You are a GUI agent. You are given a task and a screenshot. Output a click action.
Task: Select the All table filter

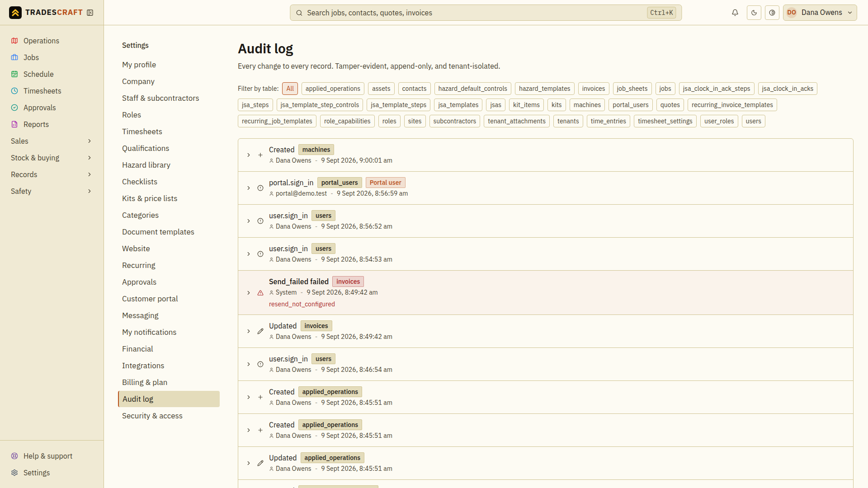[290, 89]
